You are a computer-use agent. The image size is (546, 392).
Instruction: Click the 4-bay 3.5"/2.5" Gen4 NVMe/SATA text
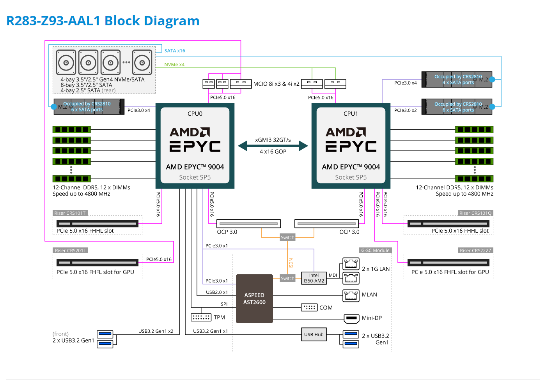pos(103,79)
